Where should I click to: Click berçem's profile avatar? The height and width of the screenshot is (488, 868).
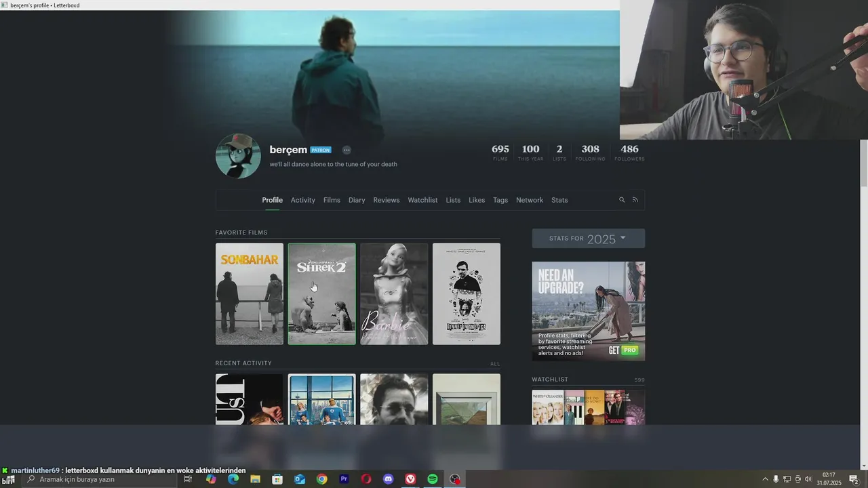coord(238,156)
